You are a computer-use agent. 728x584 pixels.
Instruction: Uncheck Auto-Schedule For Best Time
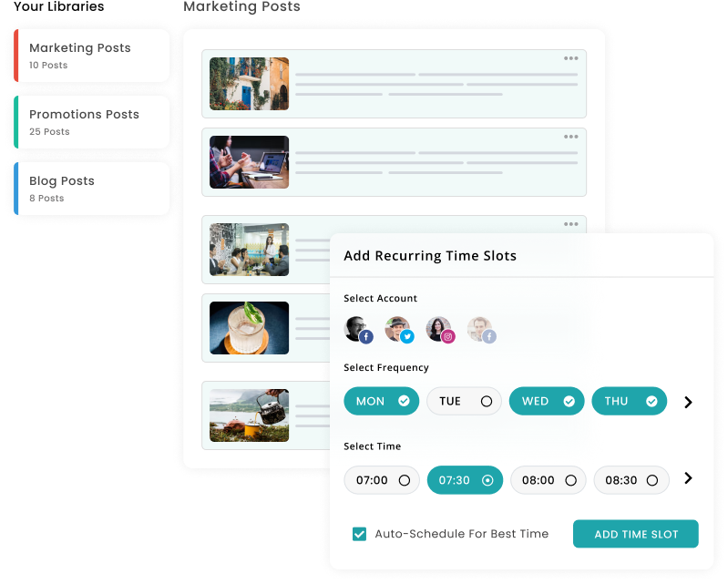tap(359, 534)
